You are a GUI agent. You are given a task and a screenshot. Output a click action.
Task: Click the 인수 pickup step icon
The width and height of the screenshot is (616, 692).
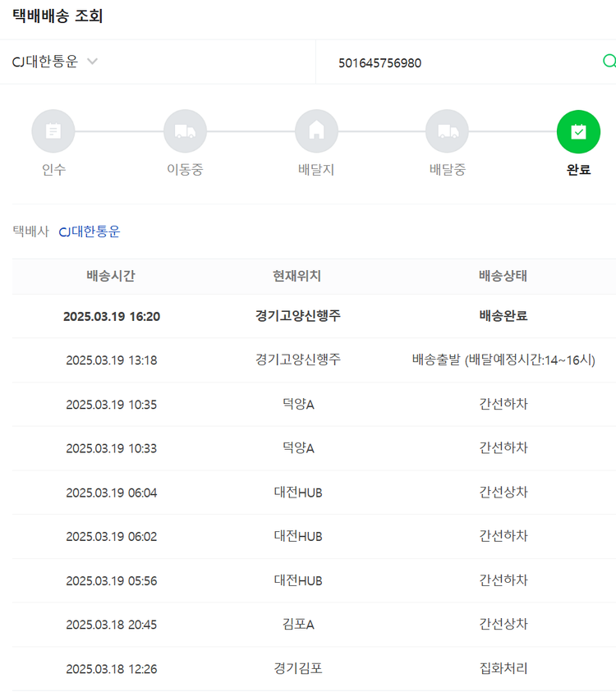pyautogui.click(x=53, y=131)
